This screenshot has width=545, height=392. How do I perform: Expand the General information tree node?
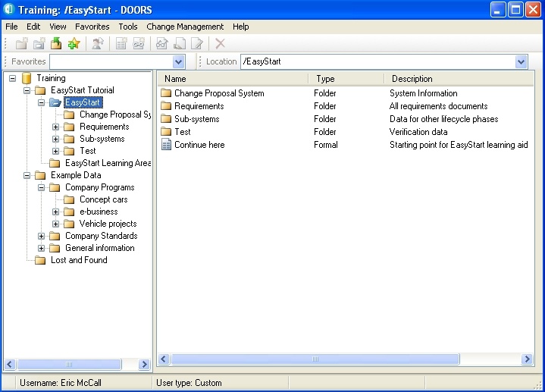click(42, 249)
